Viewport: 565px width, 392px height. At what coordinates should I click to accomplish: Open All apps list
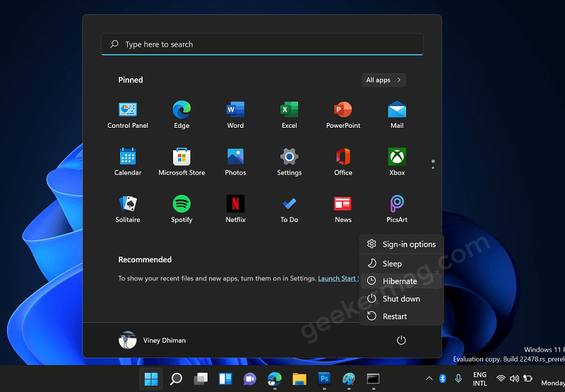click(383, 80)
